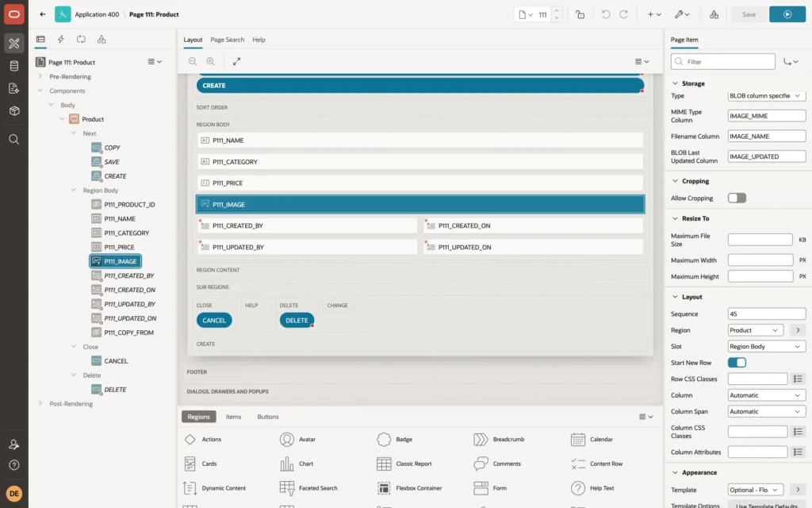Select the Rendering tab icon
The width and height of the screenshot is (812, 508).
40,40
